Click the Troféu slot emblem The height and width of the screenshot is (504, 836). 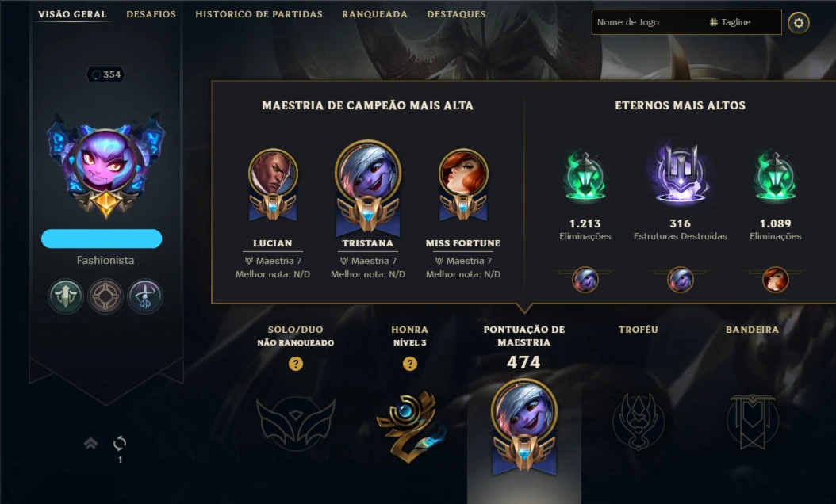pyautogui.click(x=639, y=422)
